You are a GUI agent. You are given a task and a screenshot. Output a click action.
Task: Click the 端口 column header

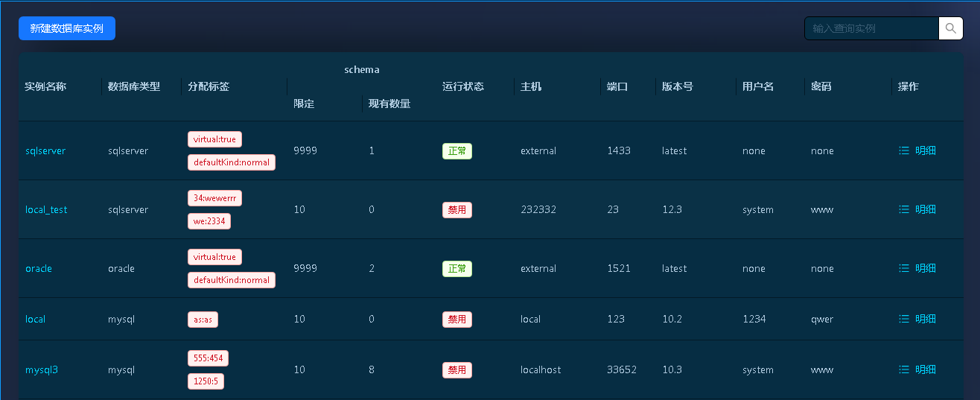click(617, 86)
